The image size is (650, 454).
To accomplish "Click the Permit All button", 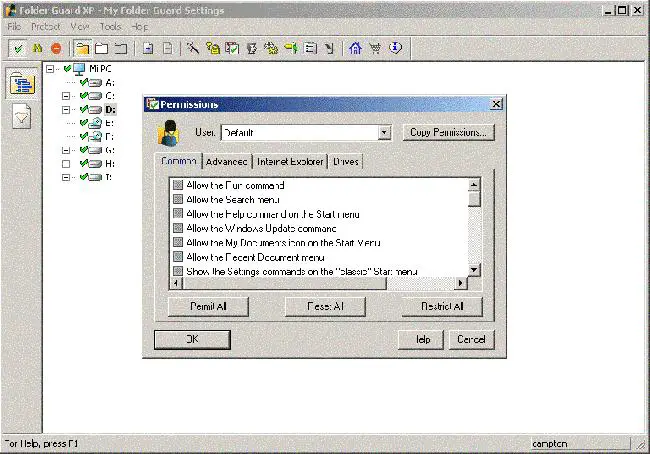I will coord(208,306).
